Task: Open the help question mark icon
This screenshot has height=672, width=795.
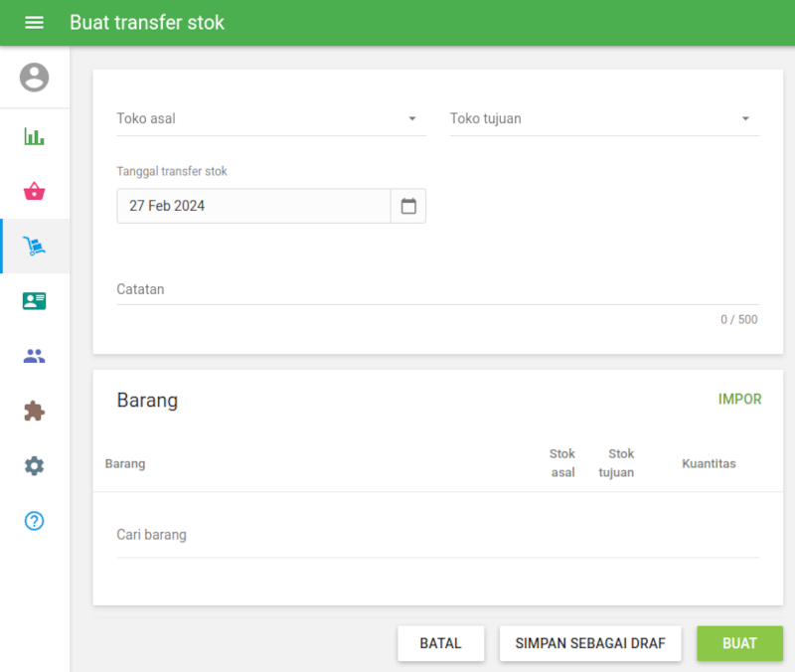Action: (x=34, y=521)
